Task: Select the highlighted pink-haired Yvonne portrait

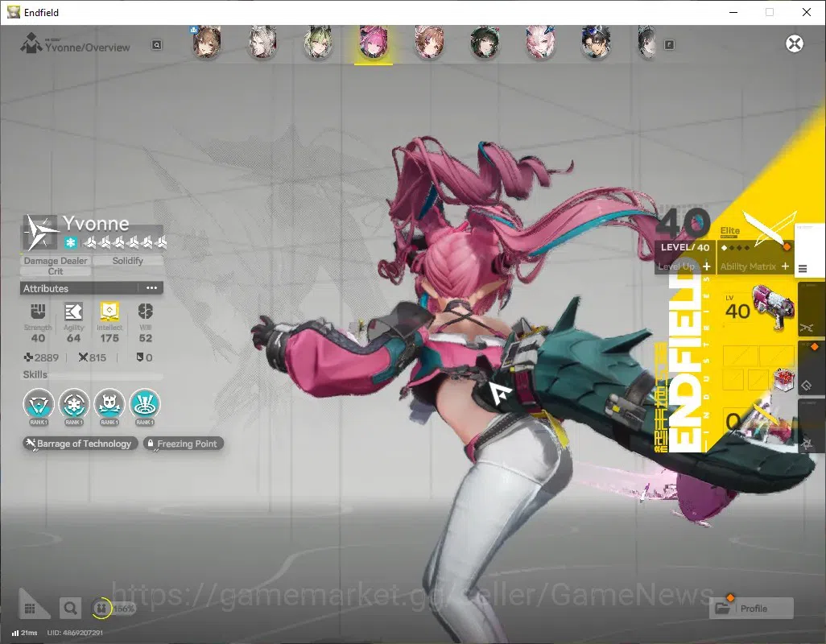Action: (x=374, y=42)
